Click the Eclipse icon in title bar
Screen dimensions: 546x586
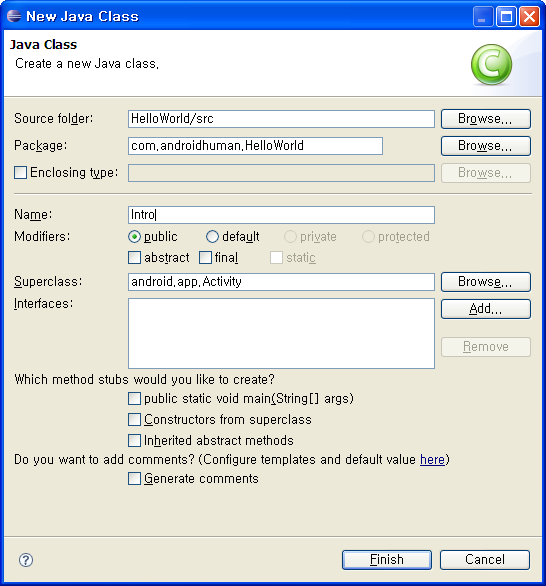coord(14,16)
